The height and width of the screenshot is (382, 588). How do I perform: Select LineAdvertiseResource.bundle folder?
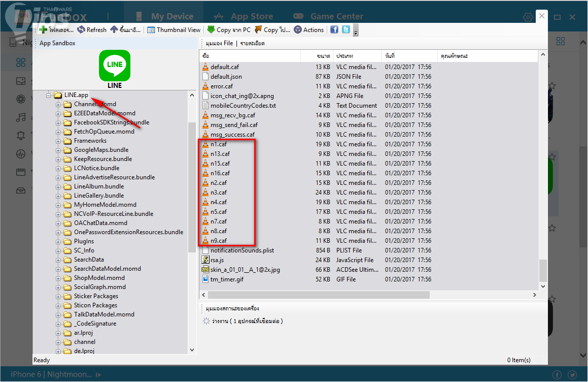(114, 177)
